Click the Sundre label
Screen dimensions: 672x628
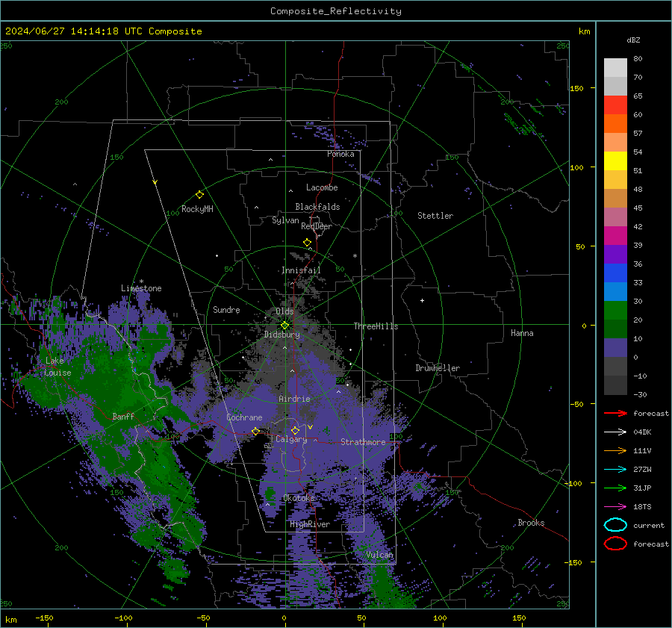(x=226, y=310)
